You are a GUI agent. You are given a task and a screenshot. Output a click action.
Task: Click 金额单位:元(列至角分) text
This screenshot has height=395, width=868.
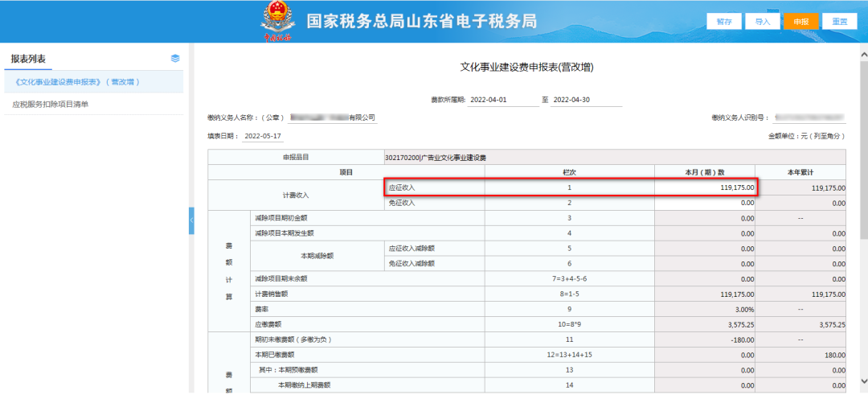coord(807,136)
